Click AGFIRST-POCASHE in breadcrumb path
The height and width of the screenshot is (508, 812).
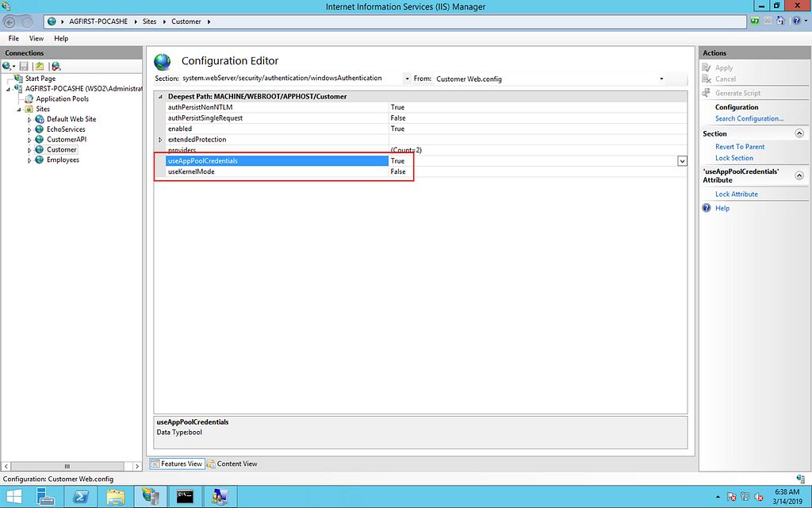point(98,21)
